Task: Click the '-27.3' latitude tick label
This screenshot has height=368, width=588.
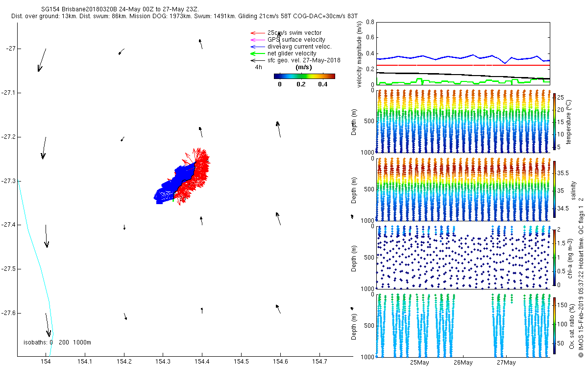Action: click(8, 181)
